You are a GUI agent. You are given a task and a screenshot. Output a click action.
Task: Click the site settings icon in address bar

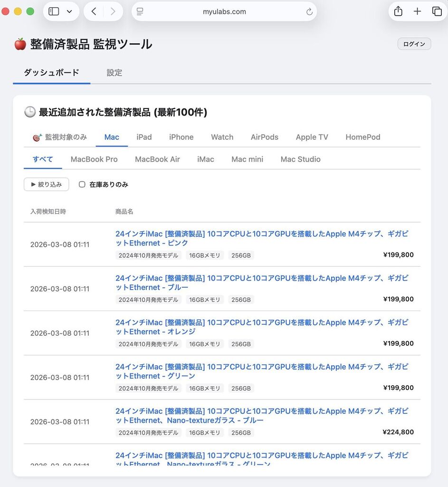pos(140,12)
